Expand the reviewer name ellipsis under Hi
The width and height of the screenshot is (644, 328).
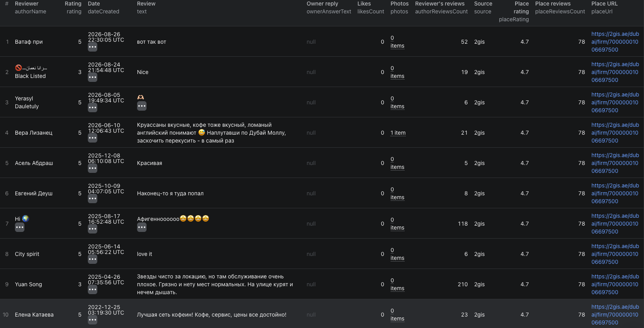click(20, 228)
